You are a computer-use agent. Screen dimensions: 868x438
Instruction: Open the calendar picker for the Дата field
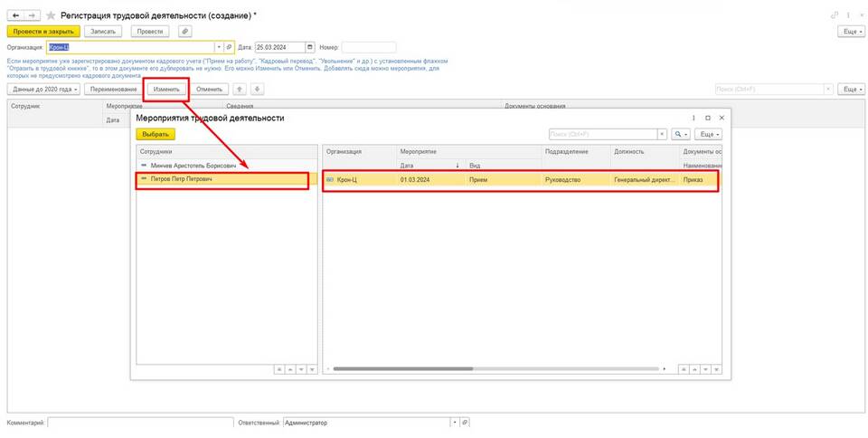pos(310,47)
